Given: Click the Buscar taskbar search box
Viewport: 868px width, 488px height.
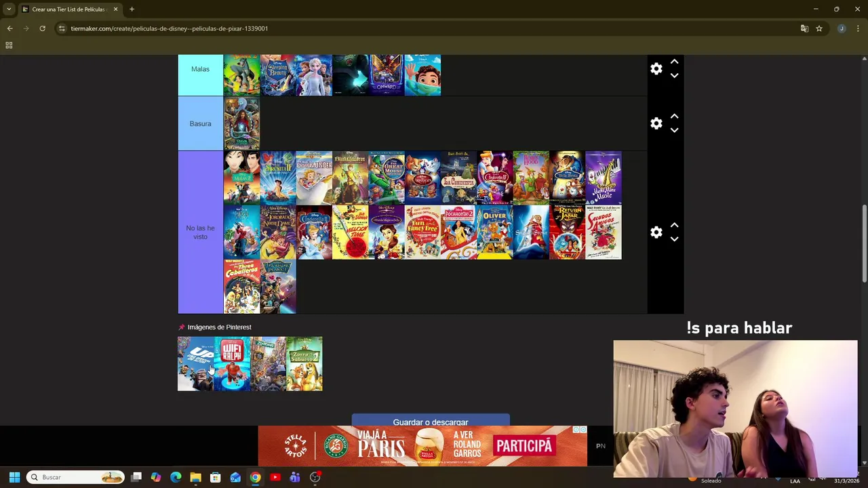Looking at the screenshot, I should click(x=76, y=477).
